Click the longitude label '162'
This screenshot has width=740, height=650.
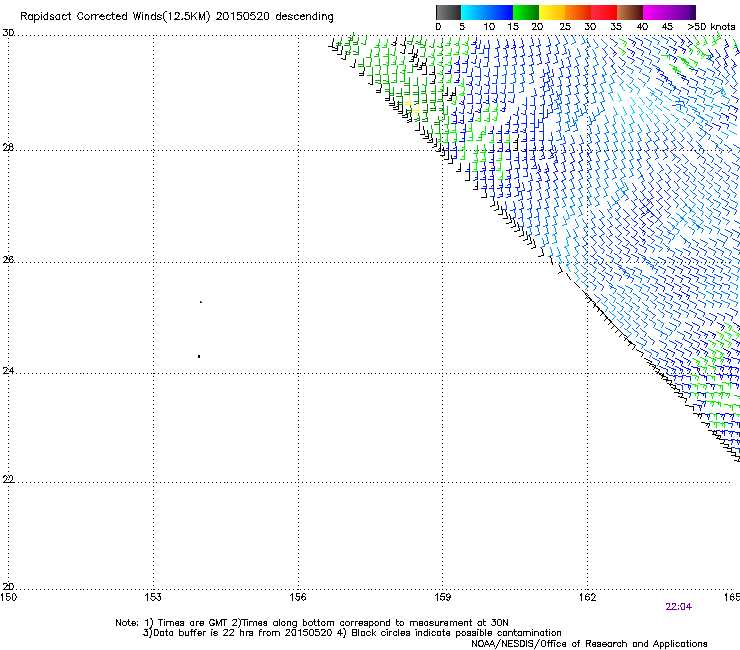[588, 597]
